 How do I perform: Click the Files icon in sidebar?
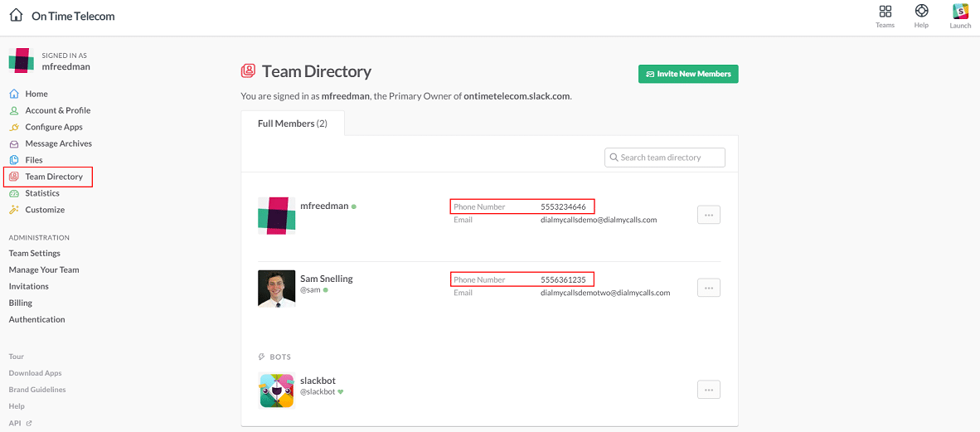[x=14, y=160]
